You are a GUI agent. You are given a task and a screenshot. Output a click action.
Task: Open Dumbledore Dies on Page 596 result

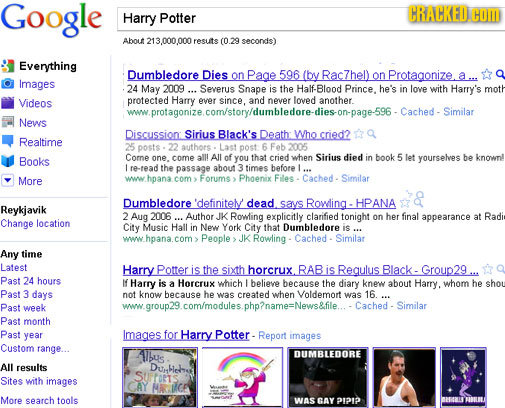pos(302,75)
